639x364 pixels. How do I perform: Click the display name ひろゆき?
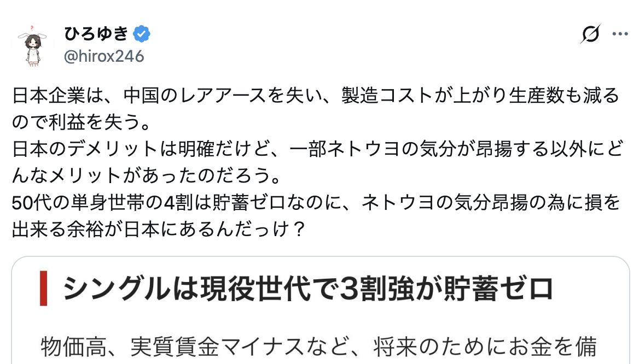click(96, 34)
